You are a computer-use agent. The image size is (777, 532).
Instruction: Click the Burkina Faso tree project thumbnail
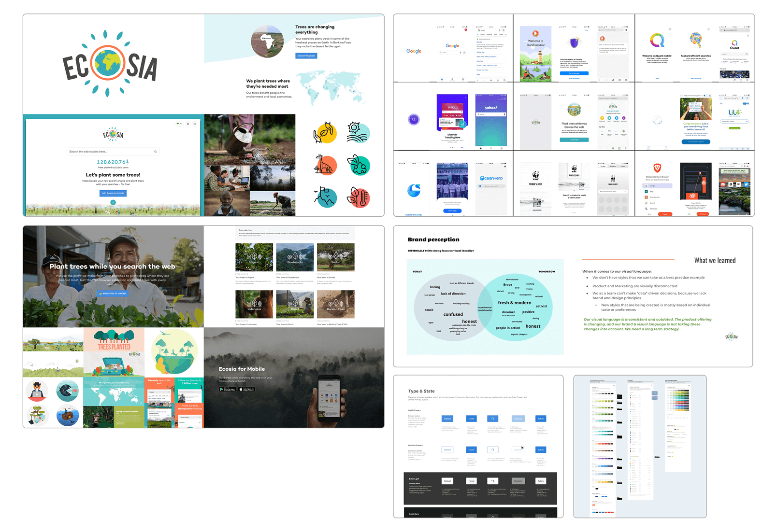pos(335,304)
